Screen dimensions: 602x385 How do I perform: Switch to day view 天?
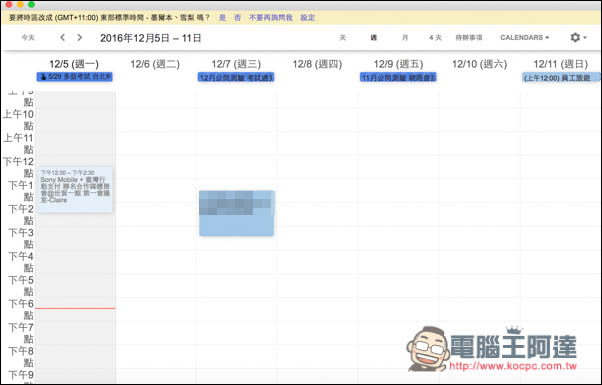342,37
